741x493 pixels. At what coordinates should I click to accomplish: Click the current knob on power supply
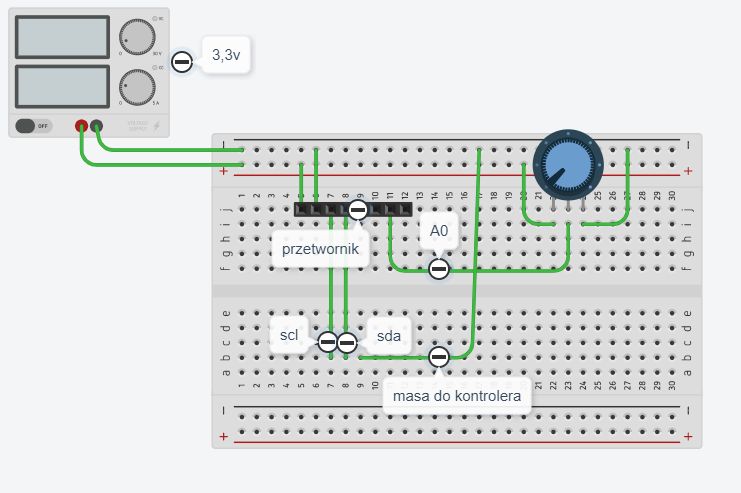[137, 87]
